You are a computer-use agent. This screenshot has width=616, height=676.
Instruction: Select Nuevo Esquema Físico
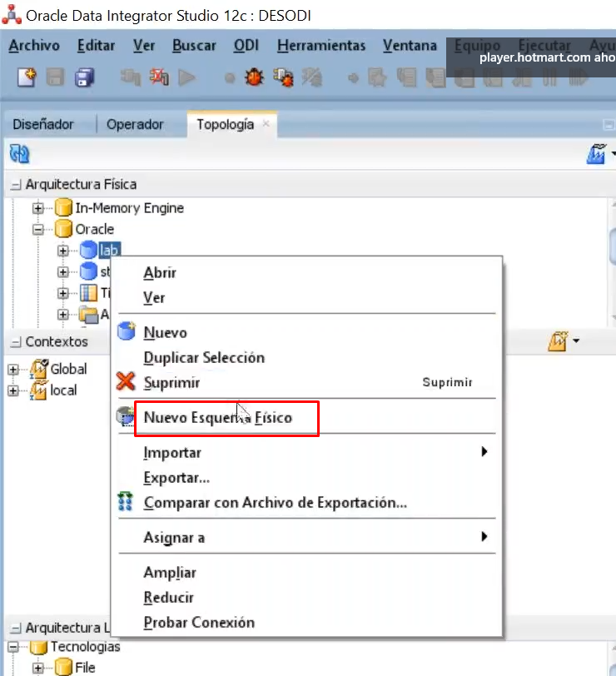point(218,417)
